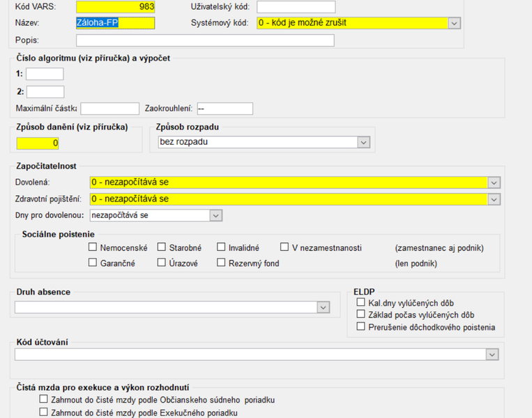The image size is (532, 418).
Task: Check the Invalidné option
Action: point(221,247)
